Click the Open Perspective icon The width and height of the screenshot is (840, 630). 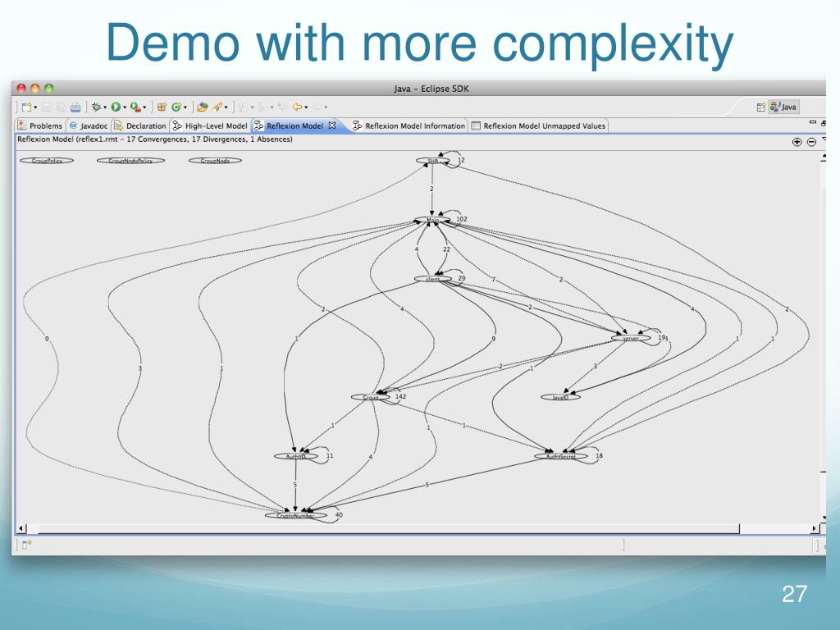[x=760, y=107]
